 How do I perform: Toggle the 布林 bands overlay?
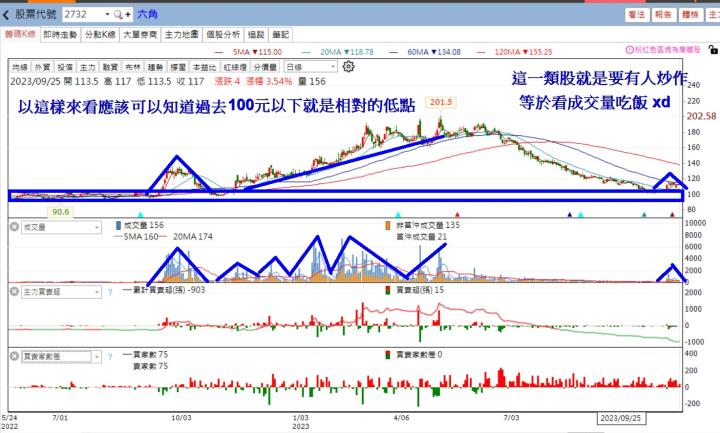click(133, 67)
